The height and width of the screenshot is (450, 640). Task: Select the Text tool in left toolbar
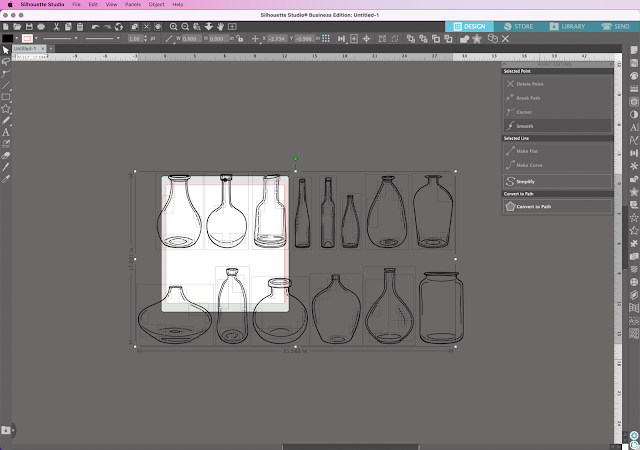[6, 132]
